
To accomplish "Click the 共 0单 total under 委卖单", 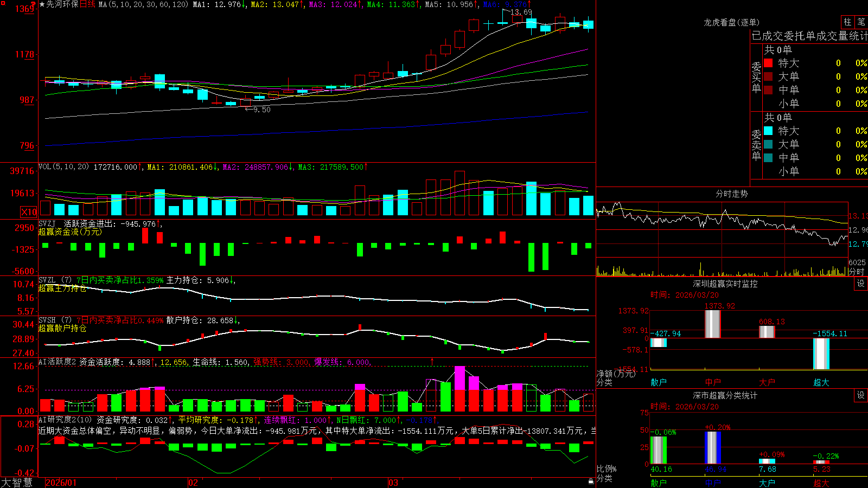I will (x=778, y=117).
